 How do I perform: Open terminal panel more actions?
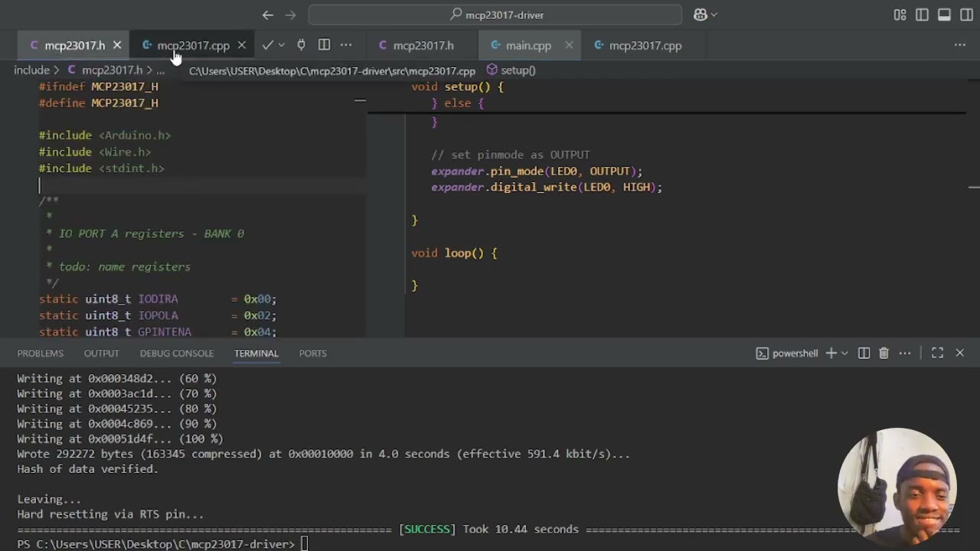pos(905,353)
